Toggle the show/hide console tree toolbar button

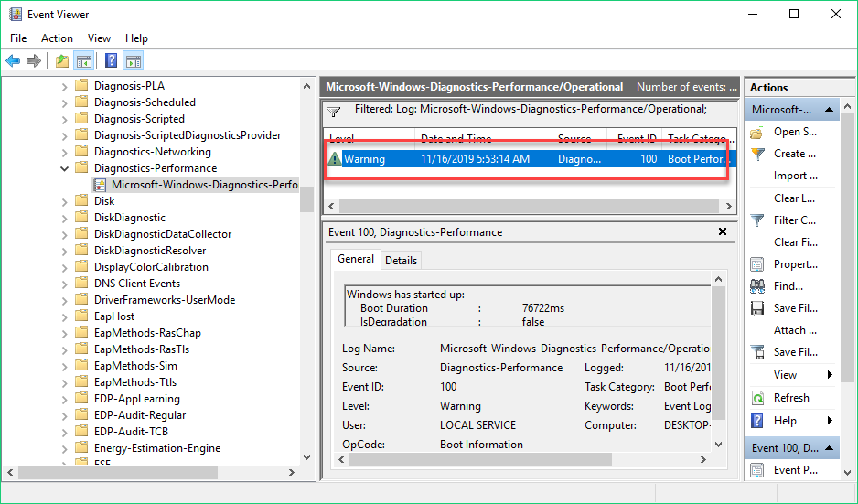(84, 60)
